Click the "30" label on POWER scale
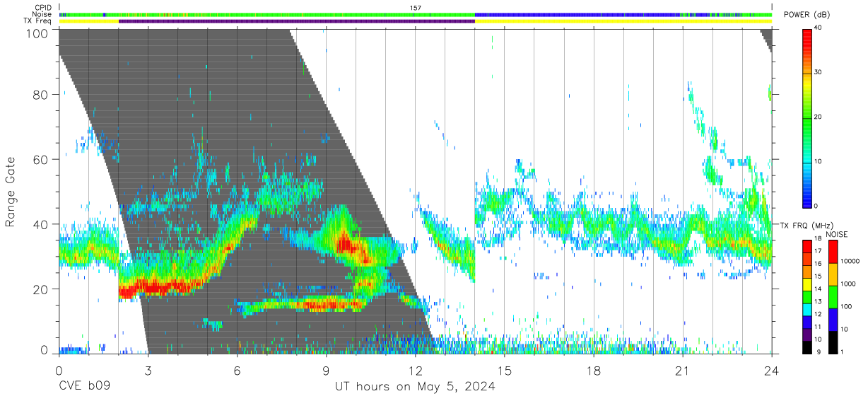 (819, 73)
